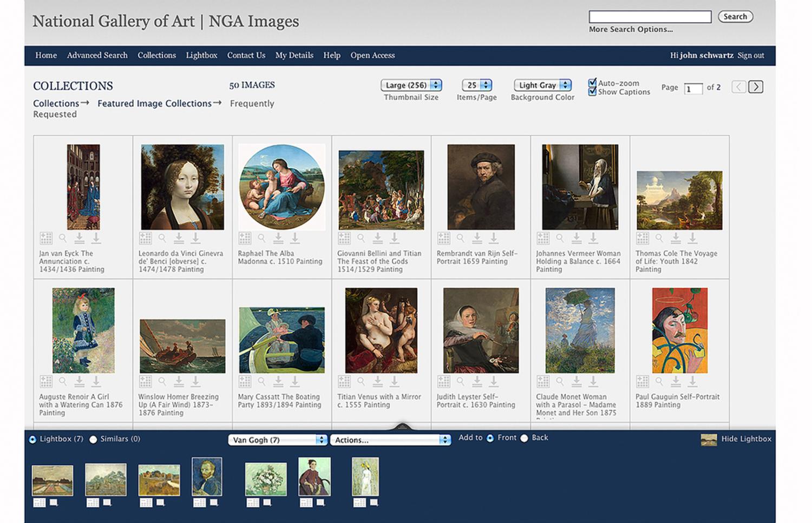Open Home in navigation bar
812x523 pixels.
46,55
